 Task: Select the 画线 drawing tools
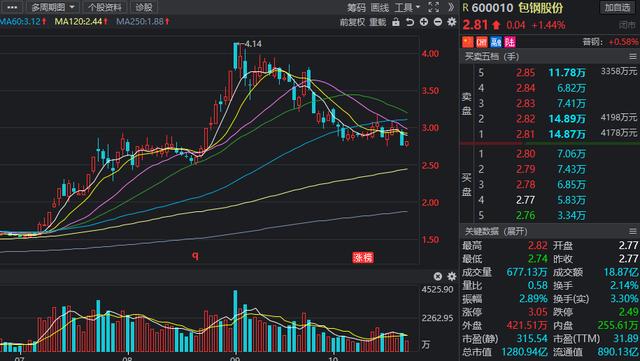(x=380, y=7)
